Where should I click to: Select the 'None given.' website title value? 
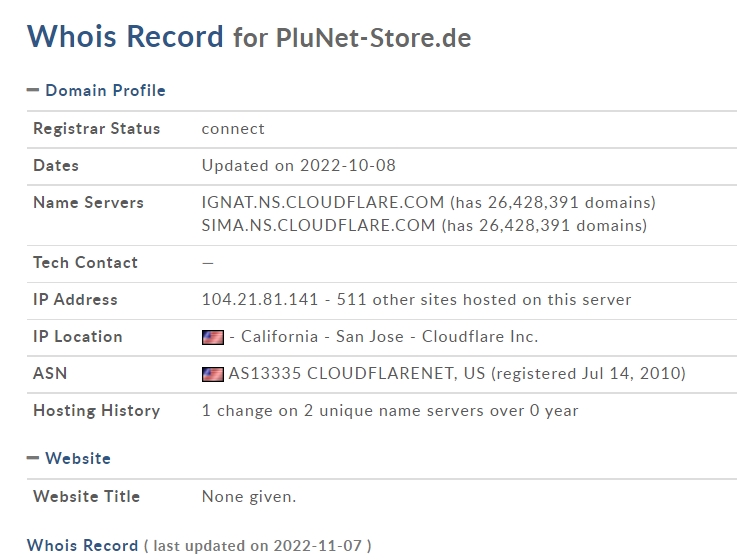(249, 497)
